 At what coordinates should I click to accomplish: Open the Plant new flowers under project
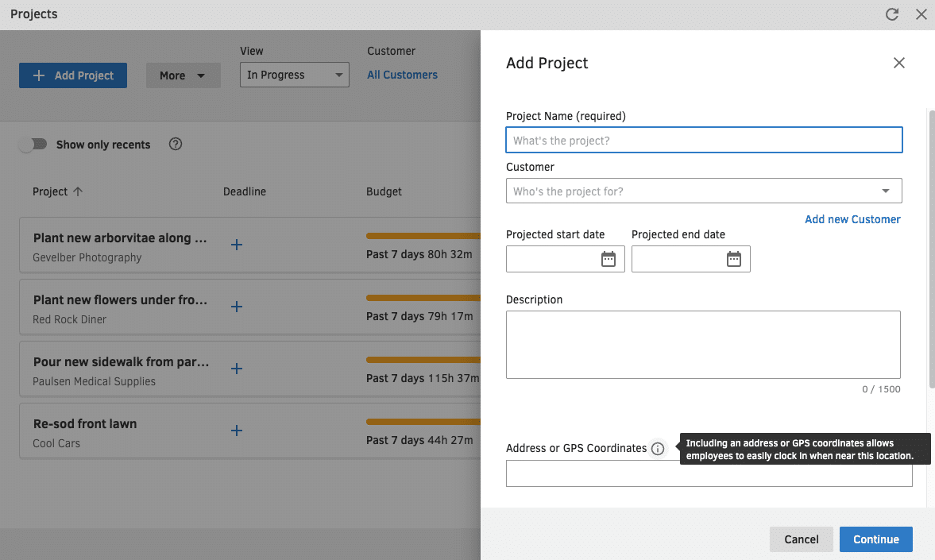(120, 300)
